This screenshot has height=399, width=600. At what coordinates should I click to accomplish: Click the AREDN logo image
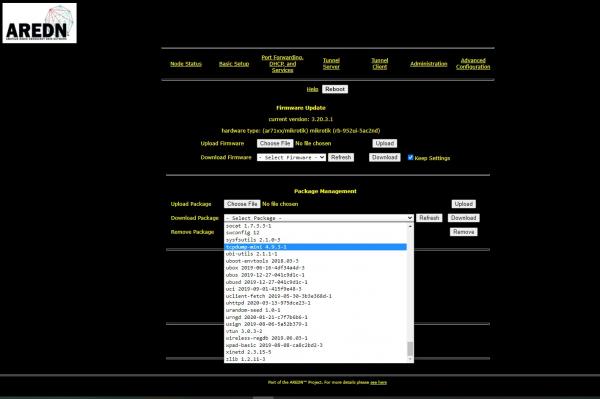tap(39, 23)
